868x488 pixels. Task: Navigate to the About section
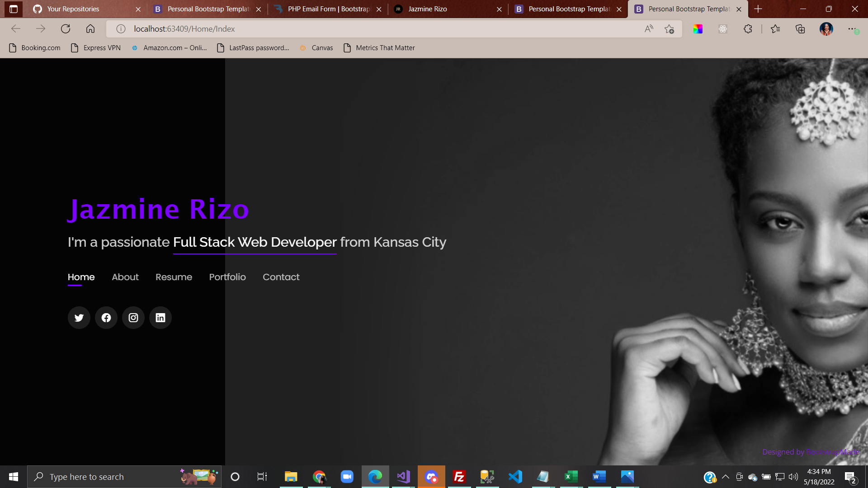[x=125, y=277]
